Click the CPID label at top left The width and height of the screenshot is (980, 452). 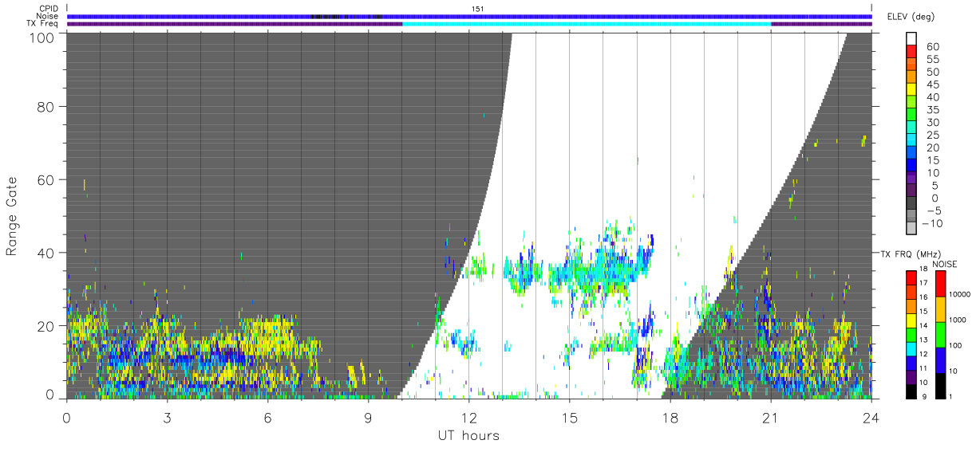(x=49, y=9)
